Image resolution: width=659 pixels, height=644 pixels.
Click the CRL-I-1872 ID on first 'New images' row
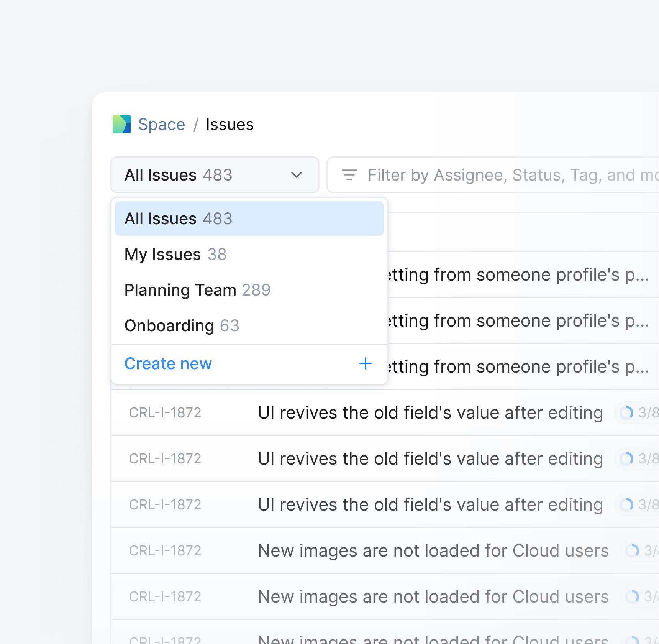click(x=165, y=551)
